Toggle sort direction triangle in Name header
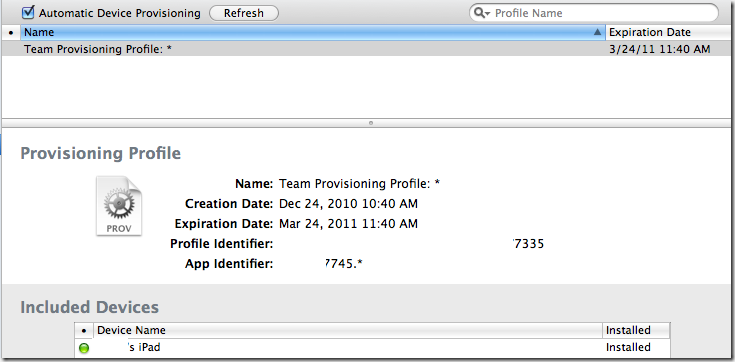Viewport: 735px width, 362px height. coord(597,32)
